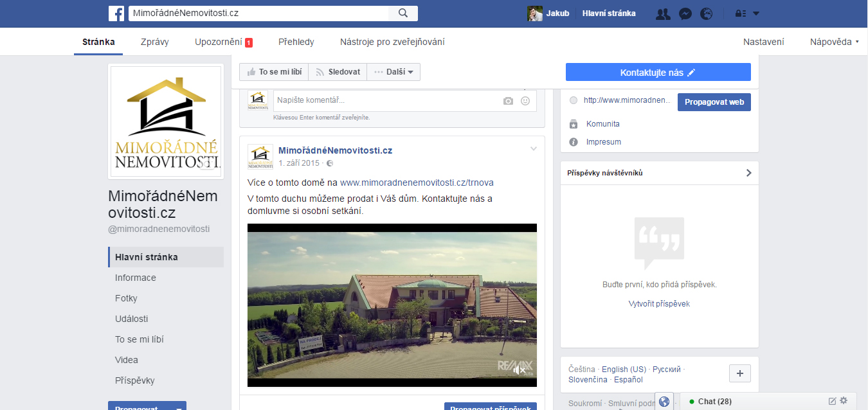Switch language to Русский
The image size is (868, 410).
(x=667, y=370)
